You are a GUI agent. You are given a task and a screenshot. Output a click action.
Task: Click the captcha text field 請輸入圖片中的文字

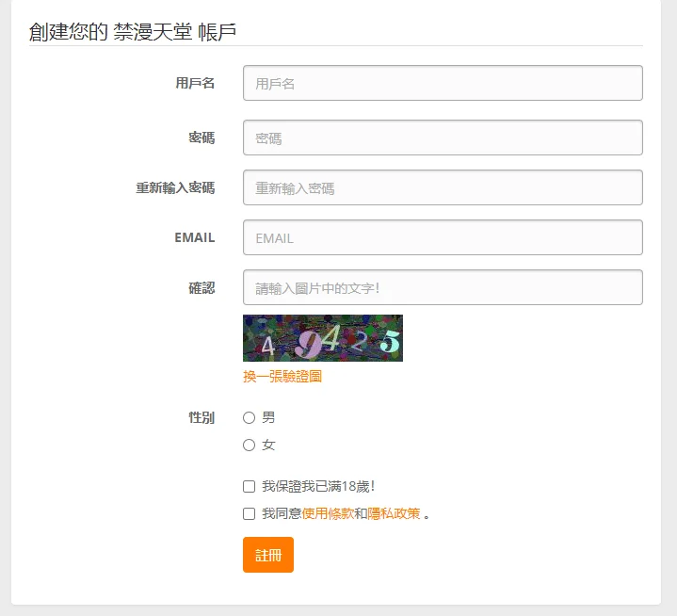coord(443,287)
